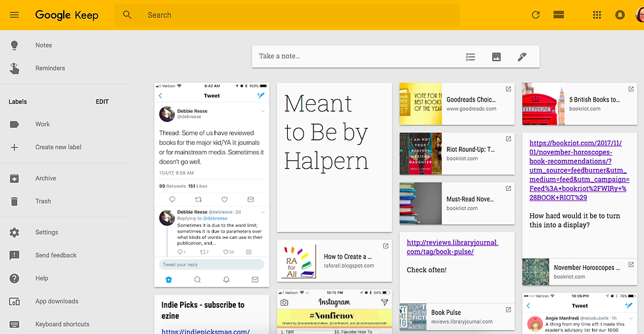Open the Riot Round-Up card
The image size is (644, 334).
457,154
